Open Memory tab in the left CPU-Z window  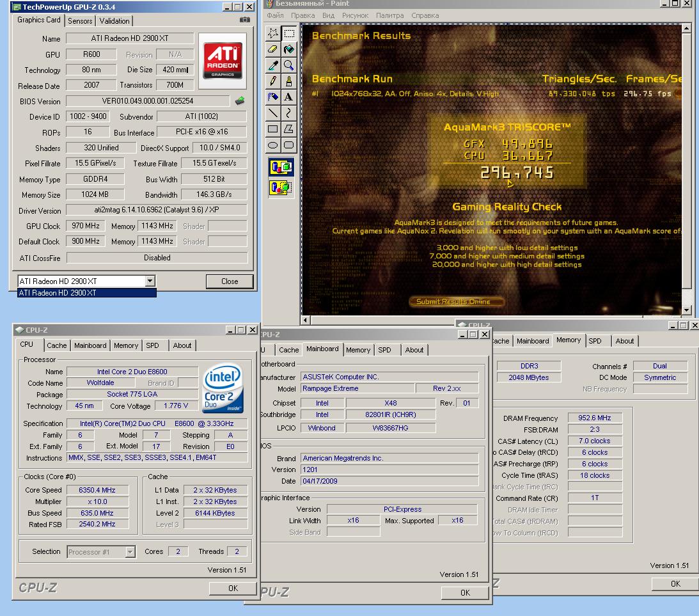click(126, 345)
